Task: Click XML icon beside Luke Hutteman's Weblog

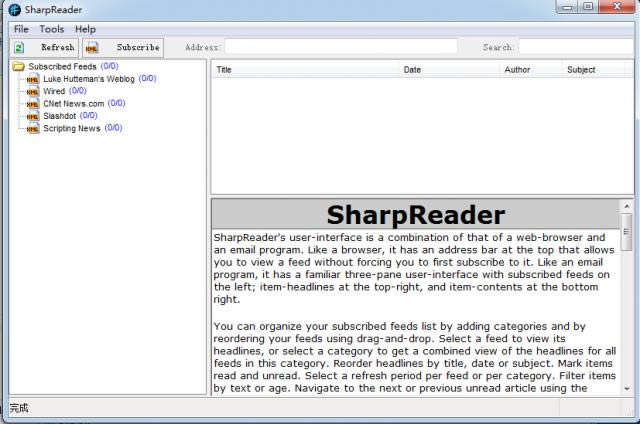Action: pos(33,79)
